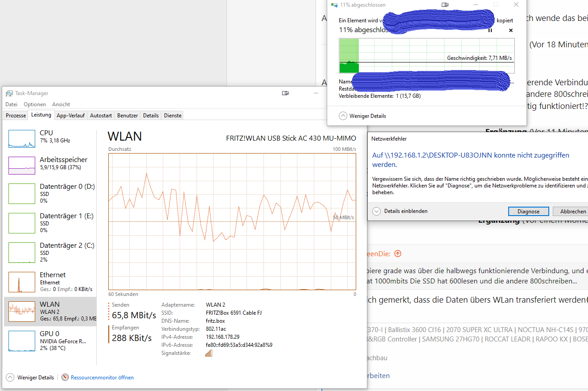Click the SSID FRITZ!Box 6591 Cable FJ
Screen dimensions: 588x391
(x=234, y=313)
